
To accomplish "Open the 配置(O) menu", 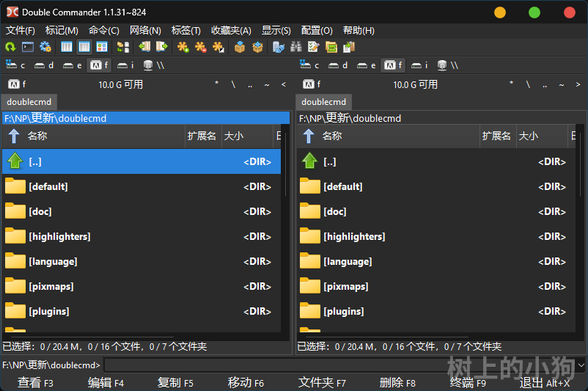I will (317, 30).
